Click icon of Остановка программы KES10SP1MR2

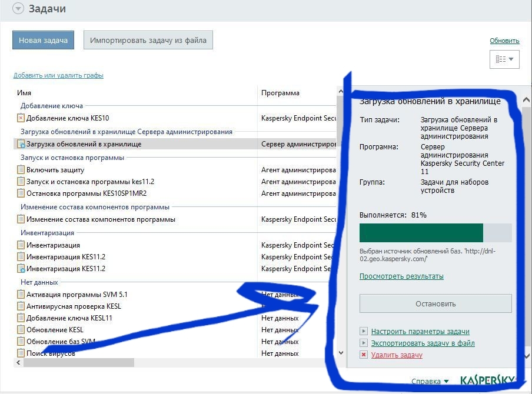point(21,193)
